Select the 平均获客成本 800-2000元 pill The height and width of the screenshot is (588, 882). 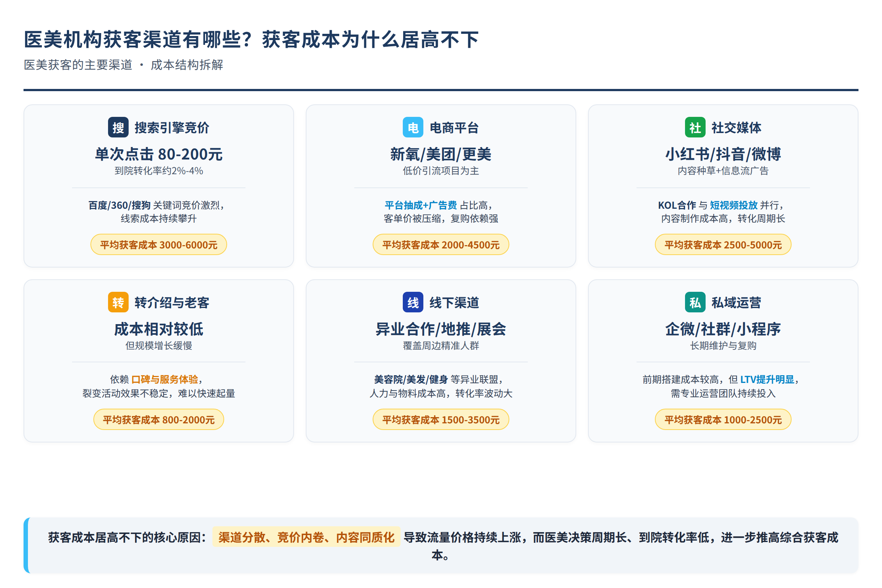tap(159, 419)
